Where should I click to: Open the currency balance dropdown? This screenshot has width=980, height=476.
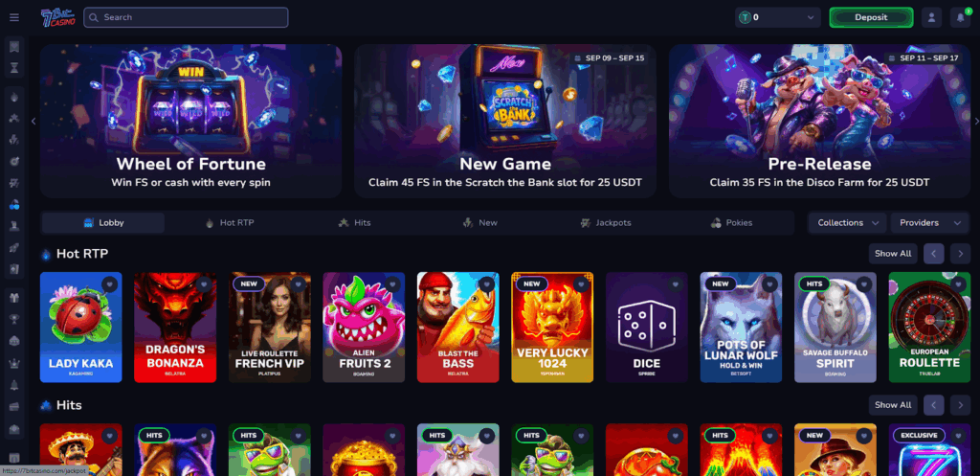click(x=778, y=17)
